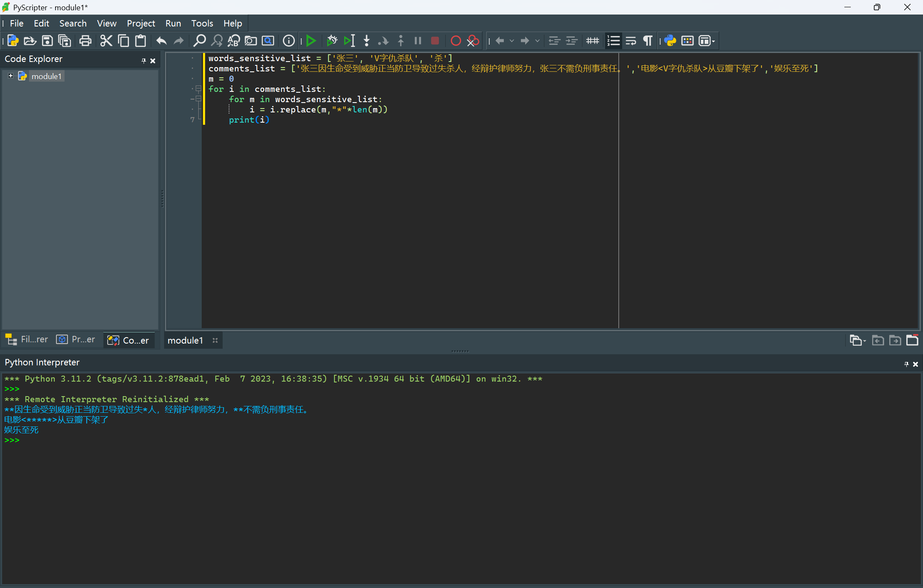The width and height of the screenshot is (923, 588).
Task: Toggle line numbers display button
Action: (x=613, y=41)
